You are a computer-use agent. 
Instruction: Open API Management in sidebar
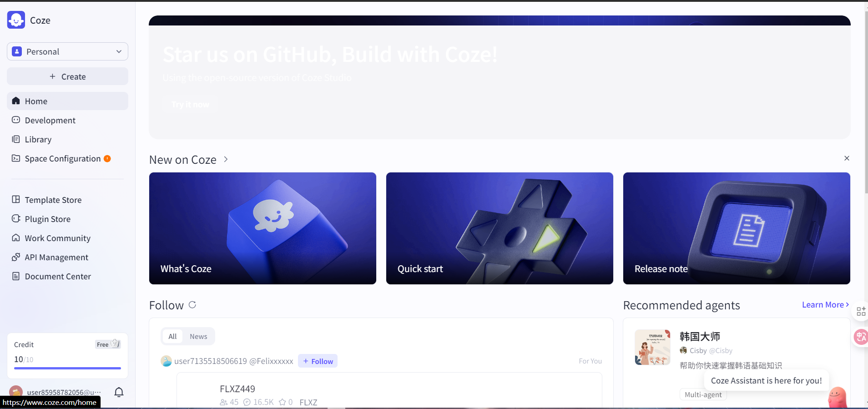pos(56,257)
